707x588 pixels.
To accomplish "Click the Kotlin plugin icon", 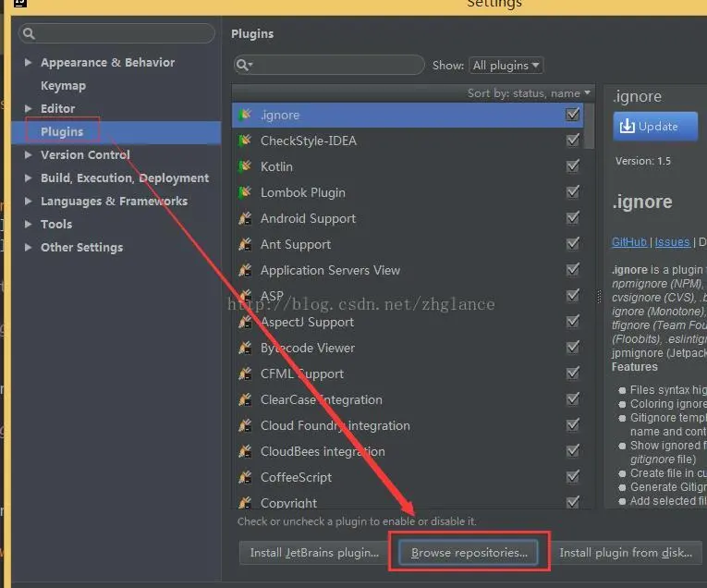I will [245, 166].
